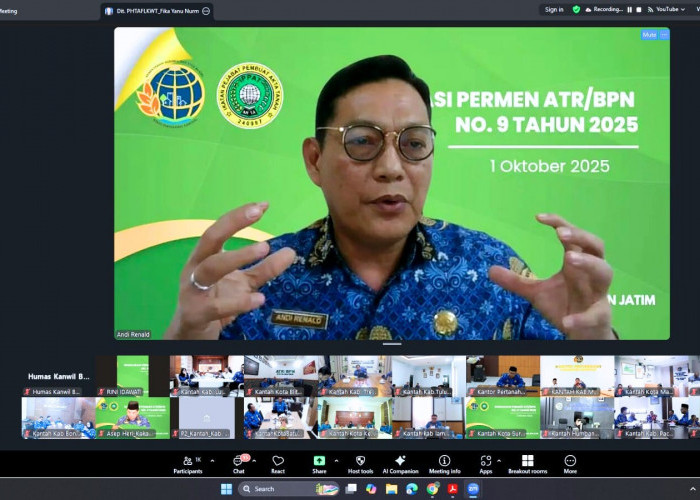Show Meeting info
Screen dimensions: 700x500
444,463
